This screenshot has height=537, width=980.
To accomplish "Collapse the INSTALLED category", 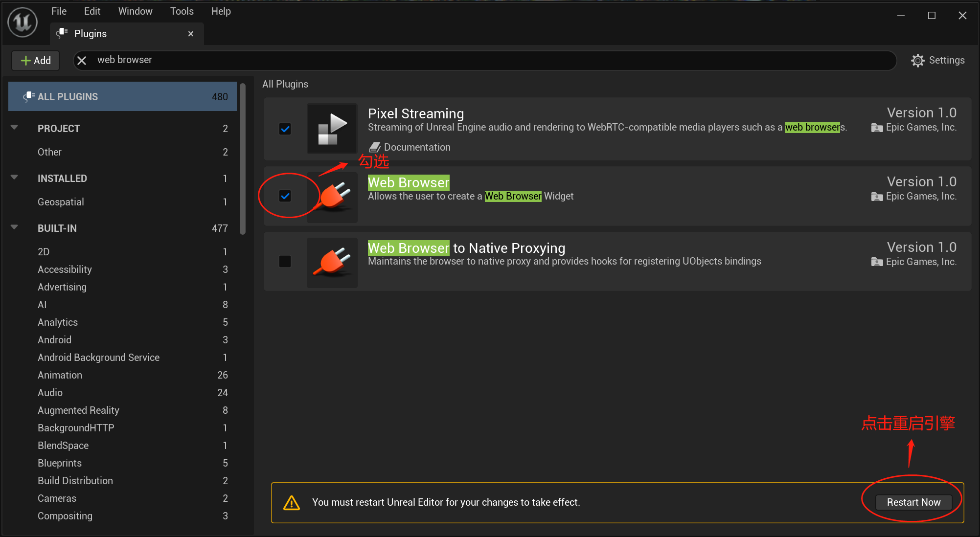I will [x=15, y=178].
